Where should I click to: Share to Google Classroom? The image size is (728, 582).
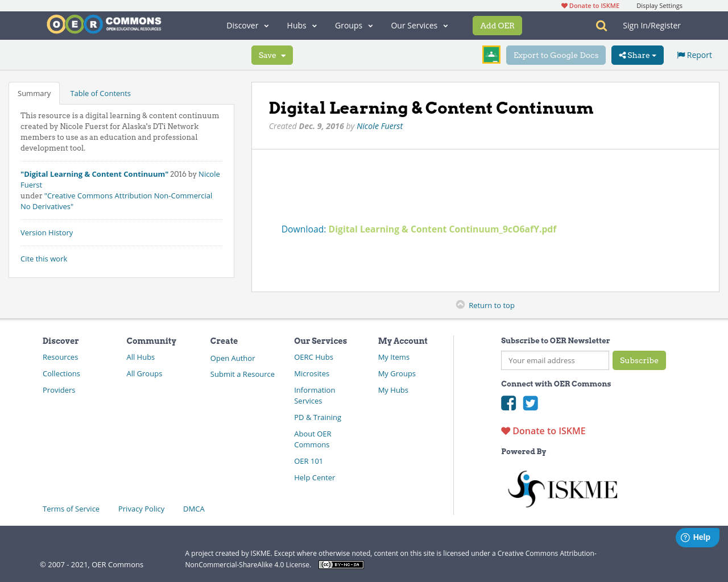click(x=491, y=55)
